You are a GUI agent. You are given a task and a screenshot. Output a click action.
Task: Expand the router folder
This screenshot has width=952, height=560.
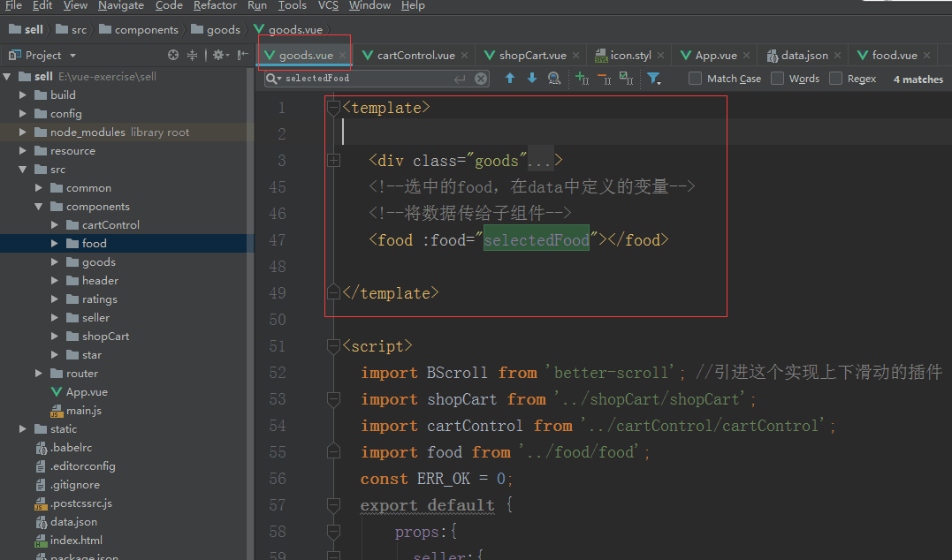39,373
